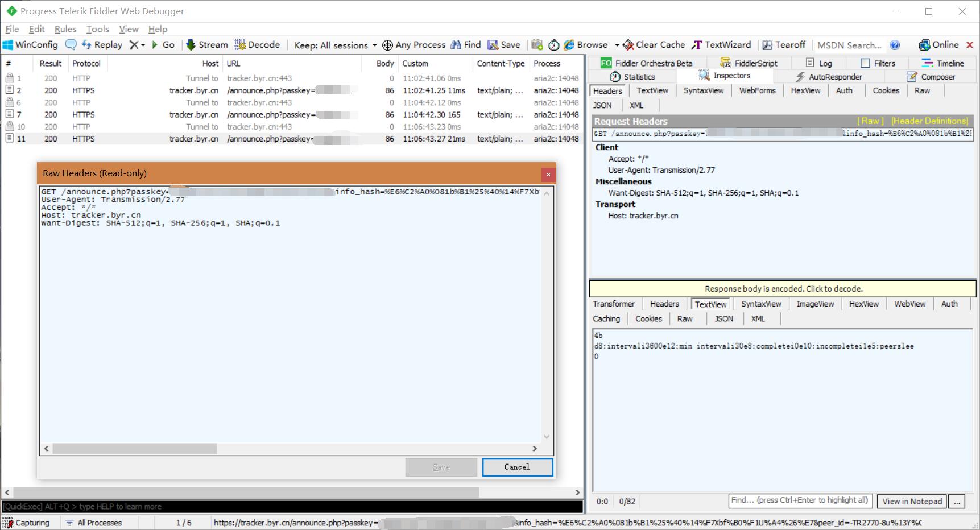The width and height of the screenshot is (980, 530).
Task: Click the blue help question icon
Action: click(895, 45)
